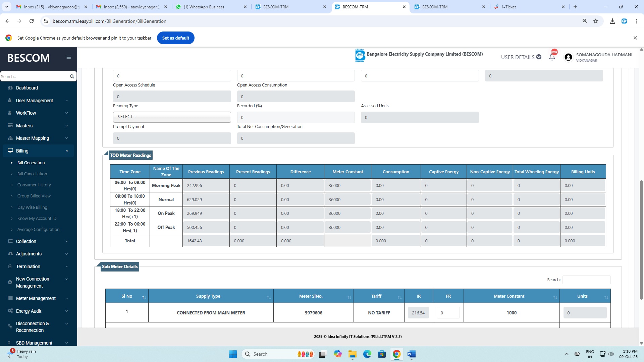Open the user profile avatar icon

568,57
